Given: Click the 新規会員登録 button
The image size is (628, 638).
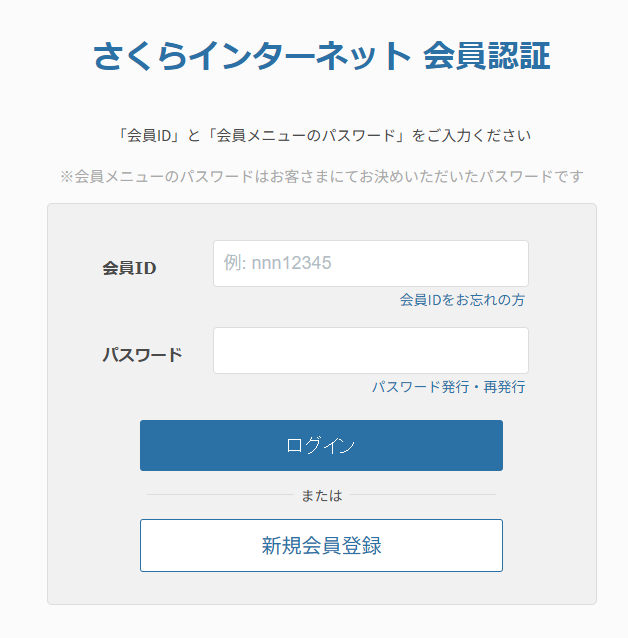Looking at the screenshot, I should [x=321, y=546].
